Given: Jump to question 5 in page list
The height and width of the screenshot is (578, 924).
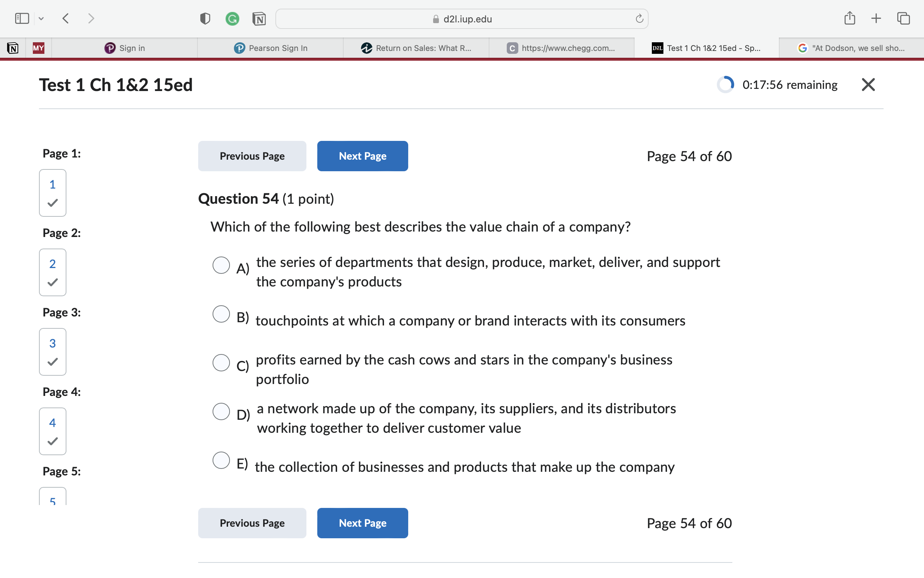Looking at the screenshot, I should click(x=53, y=497).
